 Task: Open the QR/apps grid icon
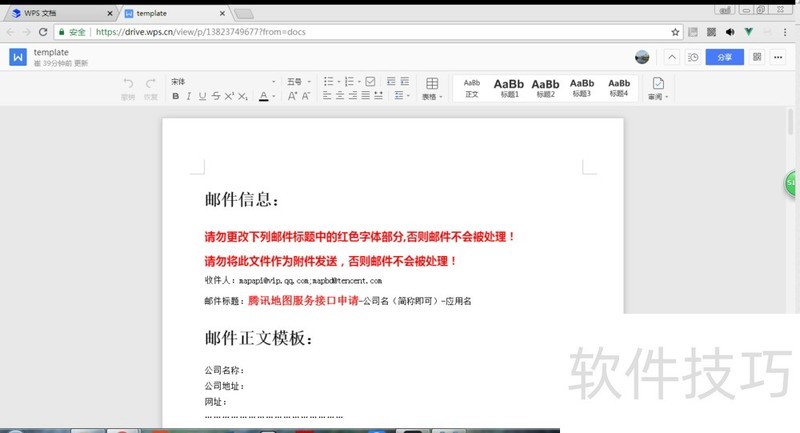click(x=757, y=57)
